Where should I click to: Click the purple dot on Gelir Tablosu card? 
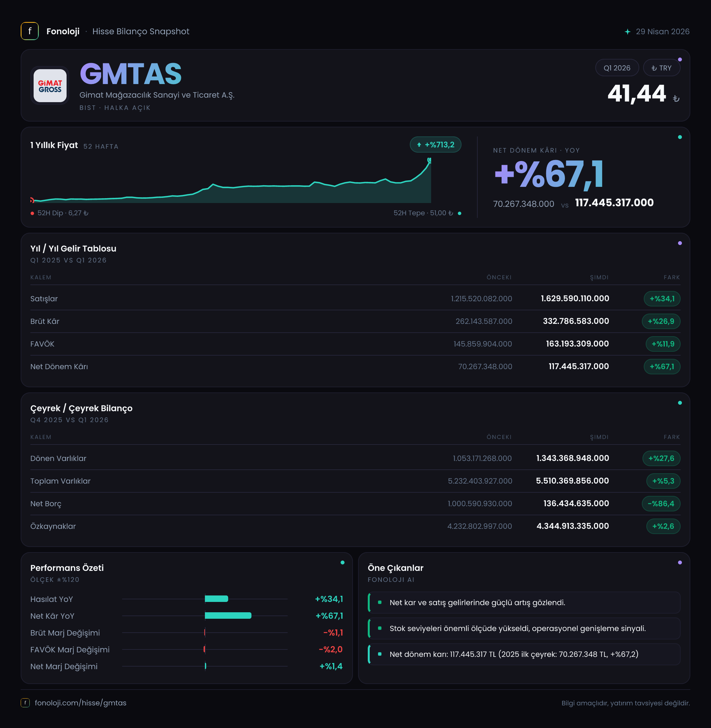click(680, 243)
